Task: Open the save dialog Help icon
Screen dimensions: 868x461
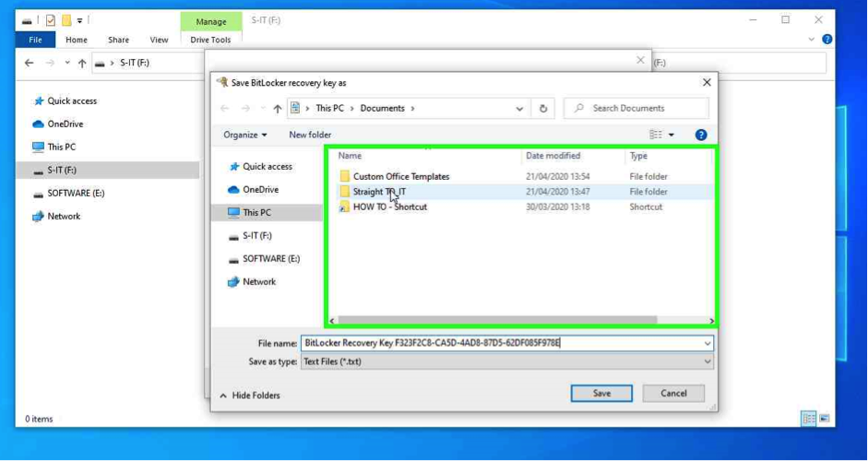Action: click(701, 135)
